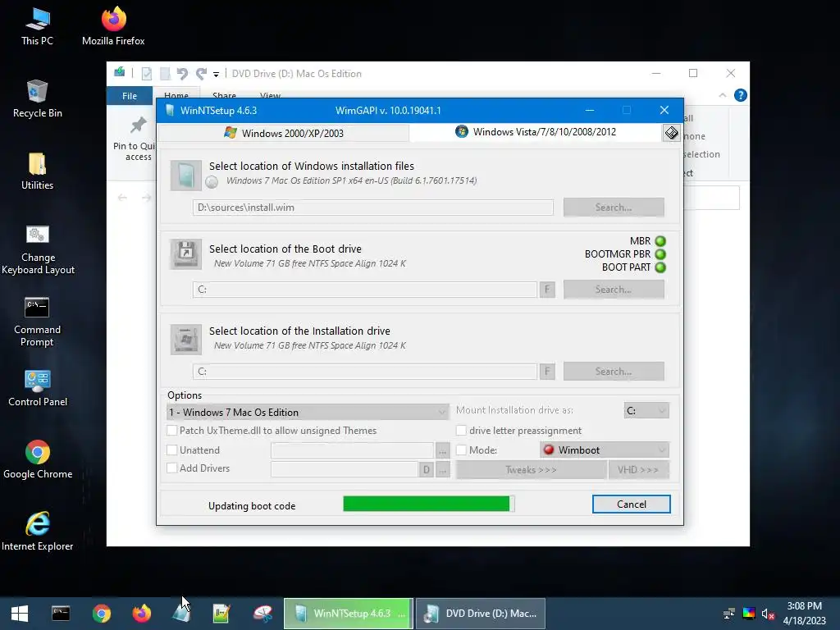Click the MBR green status indicator
Image resolution: width=840 pixels, height=630 pixels.
(660, 241)
